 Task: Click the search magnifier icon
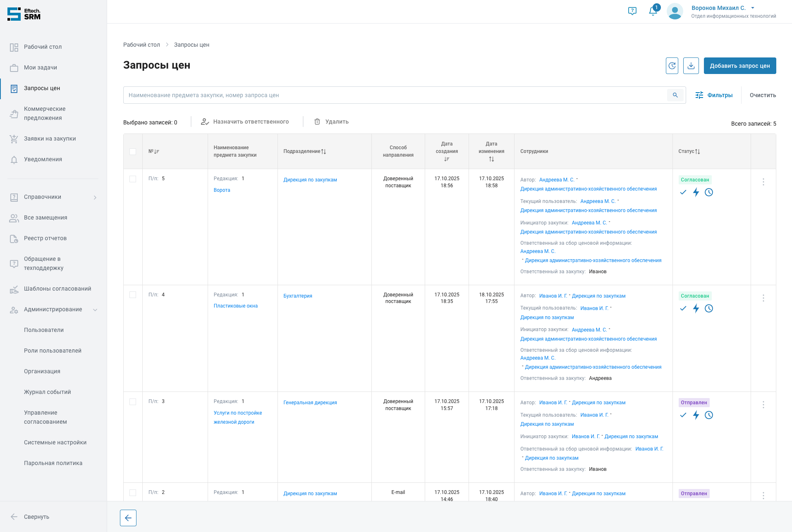(x=675, y=95)
